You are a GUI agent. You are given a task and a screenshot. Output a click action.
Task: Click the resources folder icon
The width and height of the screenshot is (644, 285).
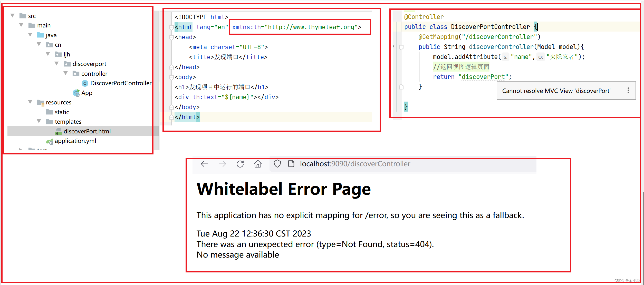click(x=41, y=103)
